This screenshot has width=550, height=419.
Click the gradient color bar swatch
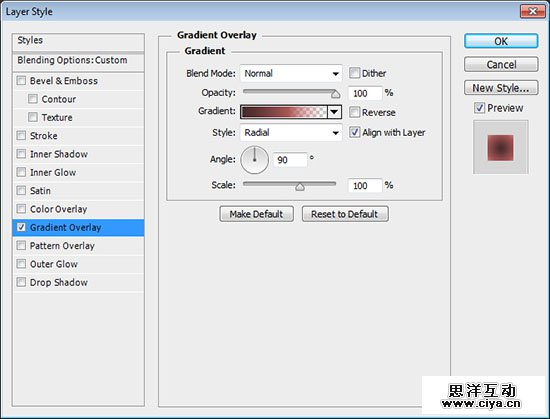284,112
